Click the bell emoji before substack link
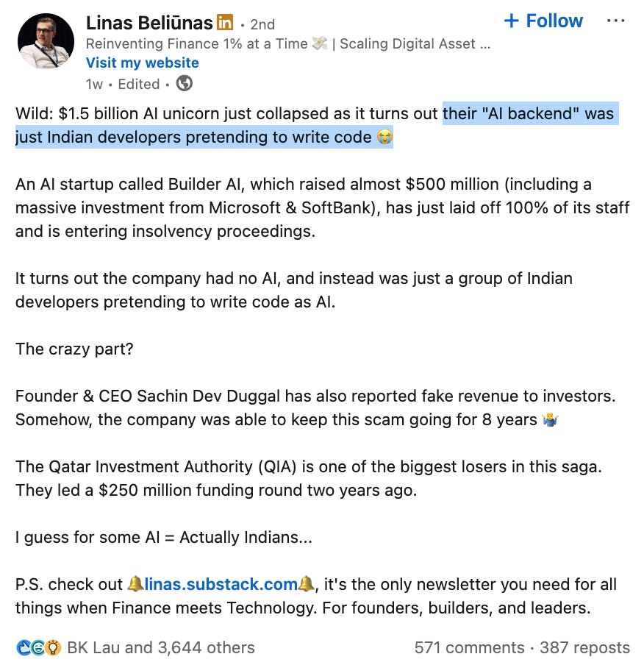The width and height of the screenshot is (644, 665). [136, 584]
